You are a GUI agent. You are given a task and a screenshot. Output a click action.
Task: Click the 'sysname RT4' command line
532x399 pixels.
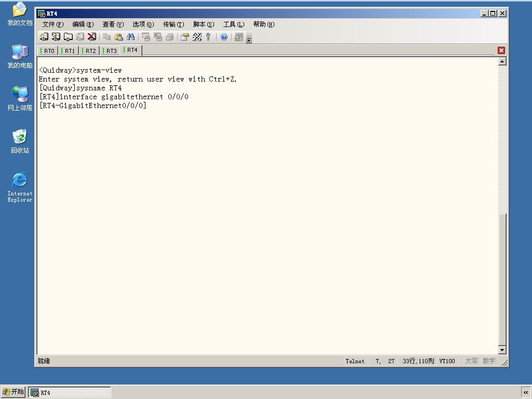point(81,88)
